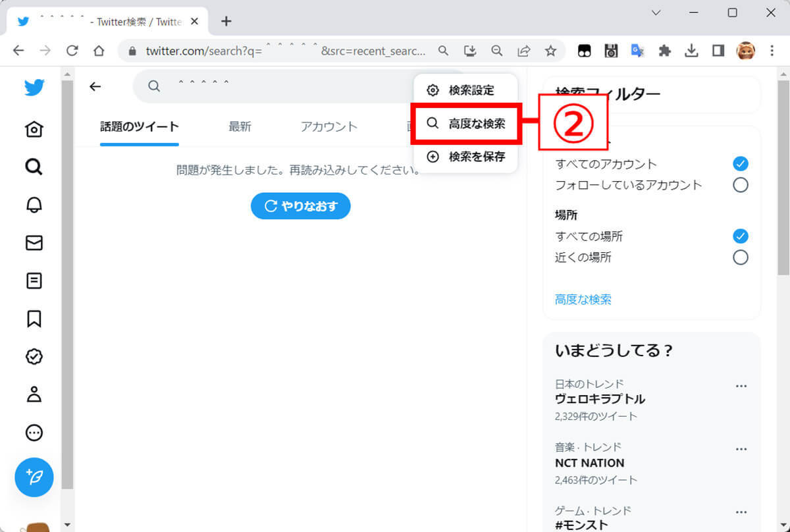The width and height of the screenshot is (790, 532).
Task: Open Explore search icon in sidebar
Action: tap(34, 167)
